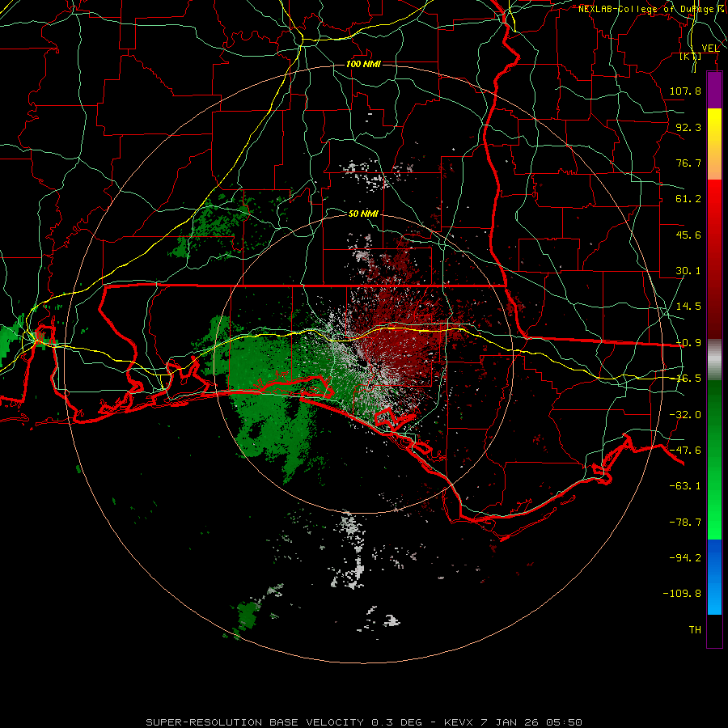728x728 pixels.
Task: Click the -47.6 legend value
Action: (x=685, y=451)
